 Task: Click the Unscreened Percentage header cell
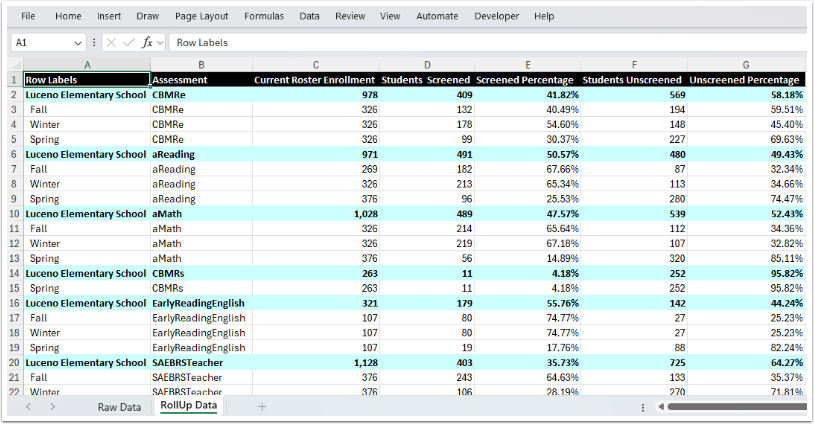tap(746, 79)
